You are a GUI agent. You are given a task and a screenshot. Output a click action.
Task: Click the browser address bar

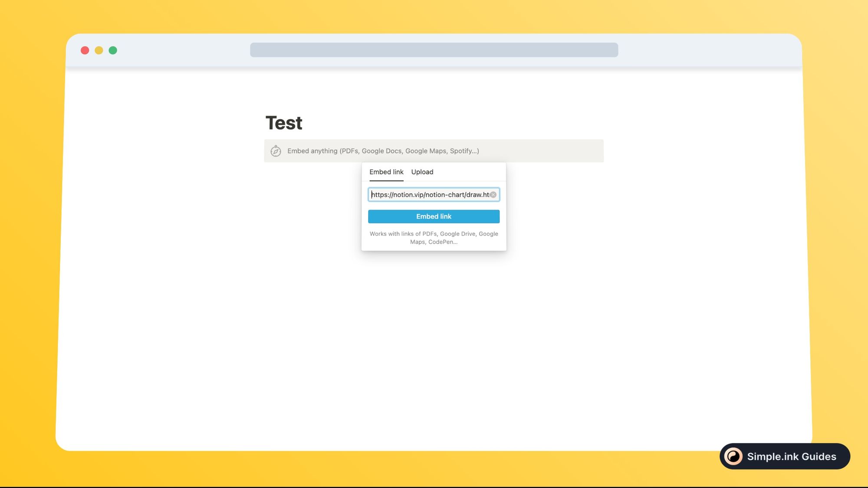click(x=434, y=50)
